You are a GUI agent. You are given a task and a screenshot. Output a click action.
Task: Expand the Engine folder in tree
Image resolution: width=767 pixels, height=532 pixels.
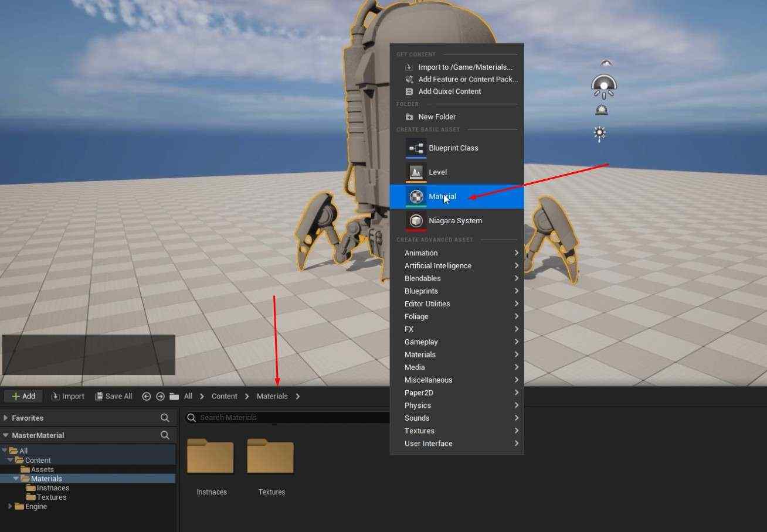point(9,506)
